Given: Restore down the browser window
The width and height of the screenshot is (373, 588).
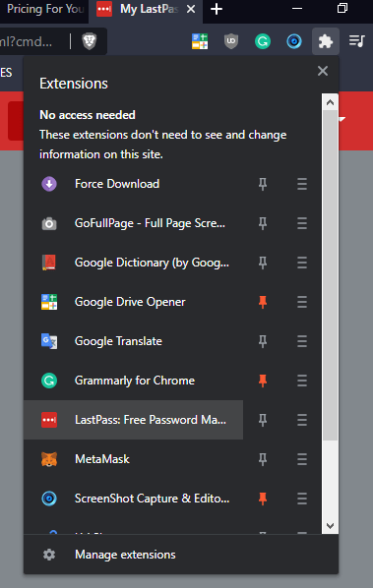Looking at the screenshot, I should pyautogui.click(x=342, y=8).
